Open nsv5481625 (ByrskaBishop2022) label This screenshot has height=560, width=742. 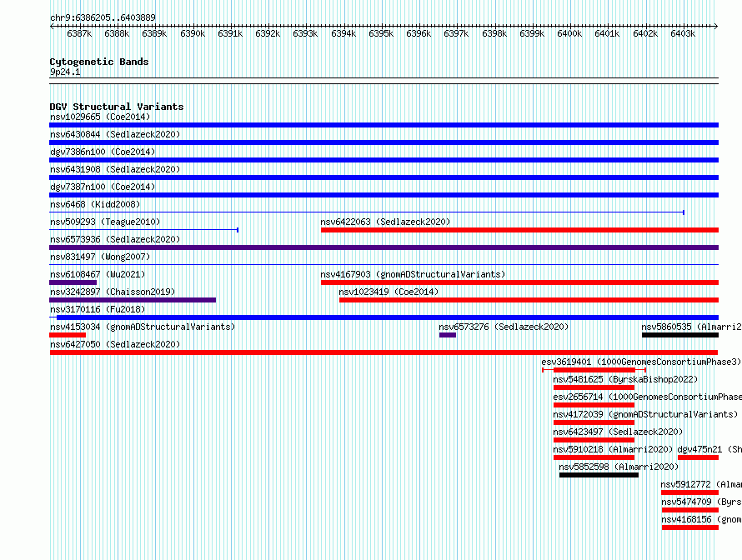tap(625, 379)
